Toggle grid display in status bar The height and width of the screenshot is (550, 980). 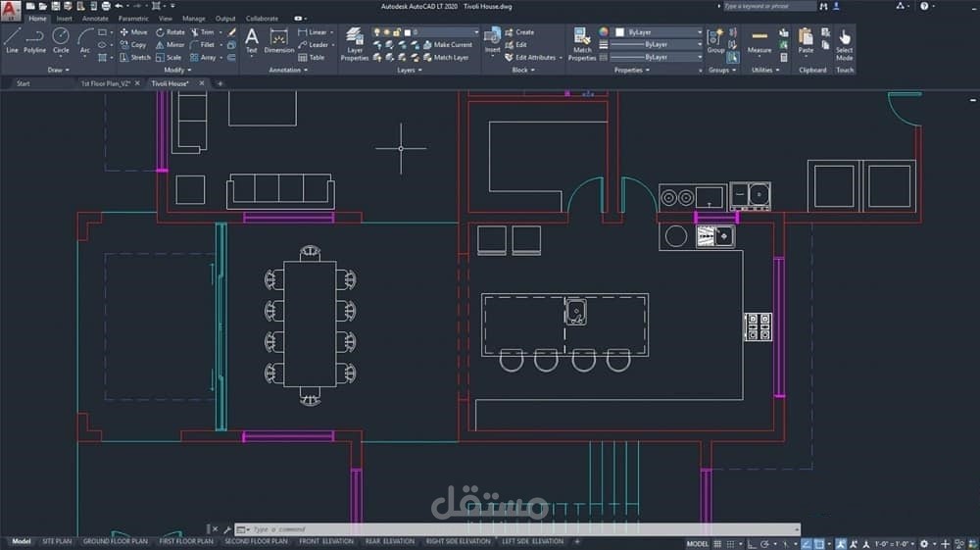717,544
